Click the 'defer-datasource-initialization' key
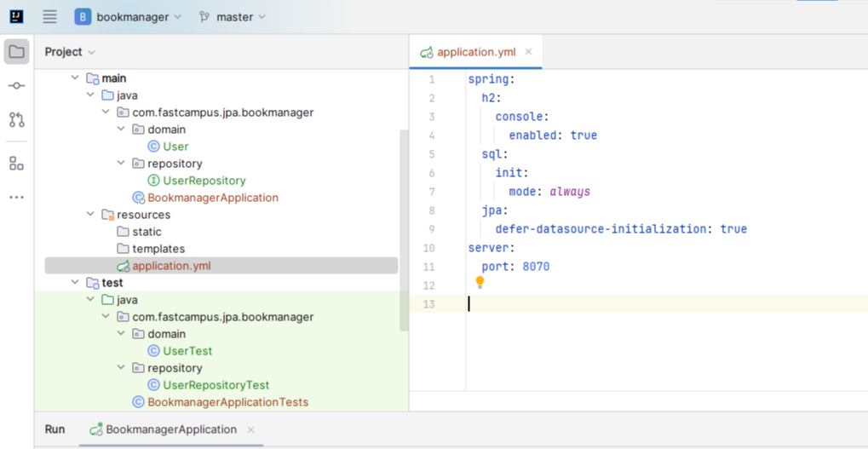This screenshot has height=449, width=868. tap(601, 229)
